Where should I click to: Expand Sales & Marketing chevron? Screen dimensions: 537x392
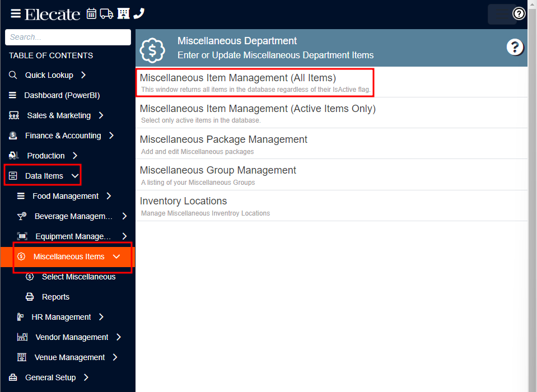101,115
